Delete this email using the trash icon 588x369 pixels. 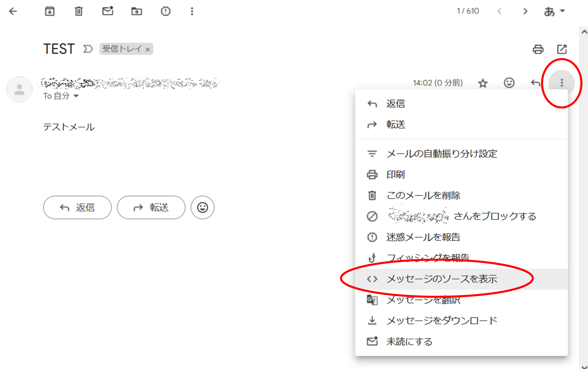point(78,11)
